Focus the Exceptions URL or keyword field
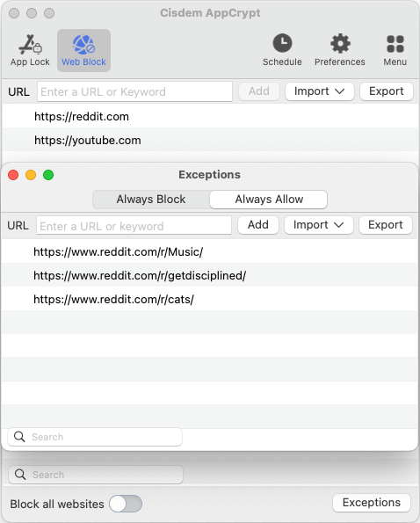420x523 pixels. (134, 226)
